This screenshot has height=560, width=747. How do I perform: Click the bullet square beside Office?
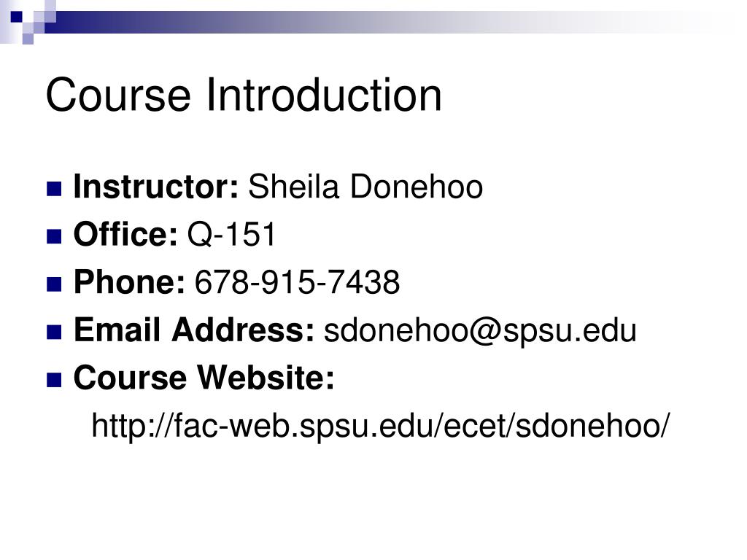point(54,236)
